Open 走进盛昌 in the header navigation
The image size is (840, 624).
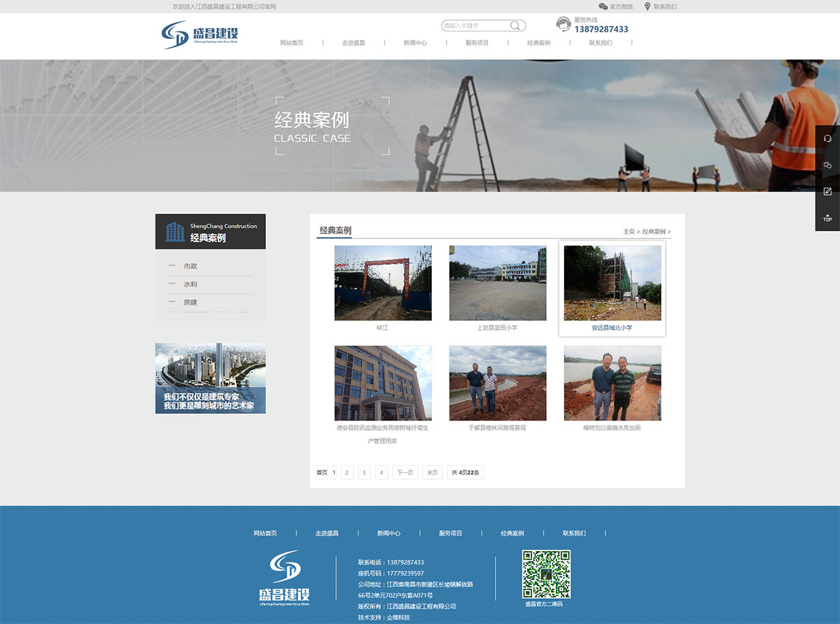(353, 43)
